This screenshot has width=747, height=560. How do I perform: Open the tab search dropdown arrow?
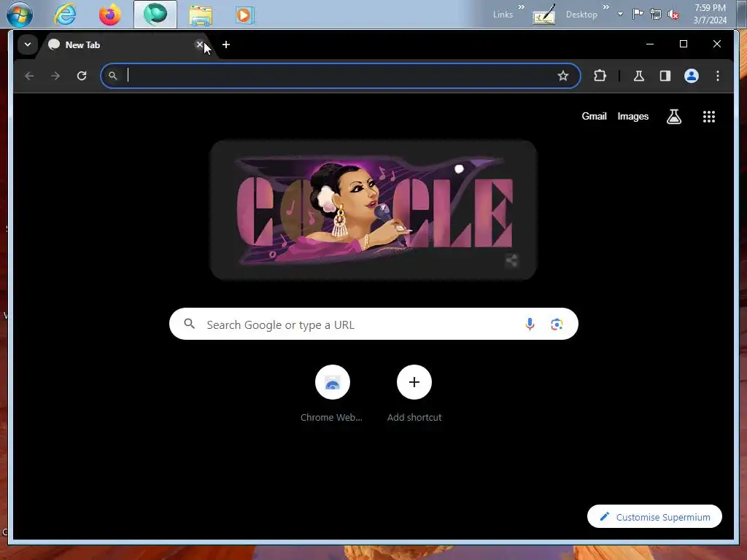pyautogui.click(x=28, y=44)
